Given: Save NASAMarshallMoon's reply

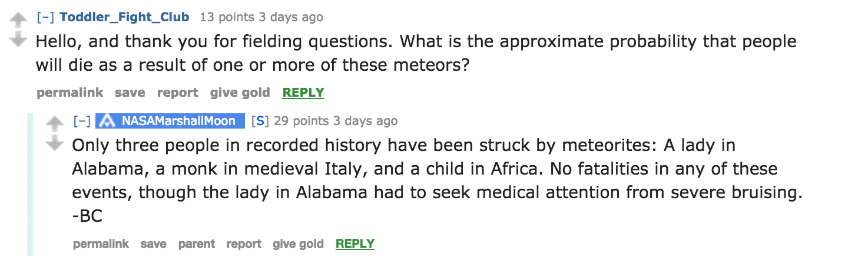Looking at the screenshot, I should pyautogui.click(x=153, y=244).
